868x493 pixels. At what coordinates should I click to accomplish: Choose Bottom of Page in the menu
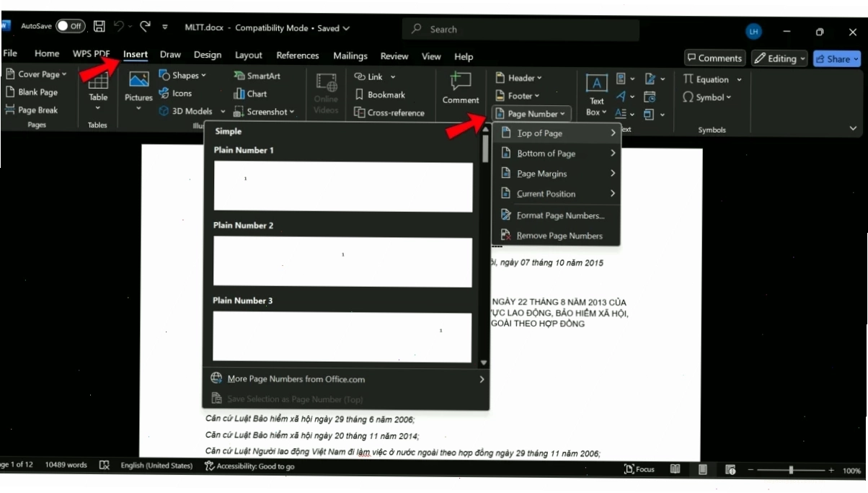(556, 154)
